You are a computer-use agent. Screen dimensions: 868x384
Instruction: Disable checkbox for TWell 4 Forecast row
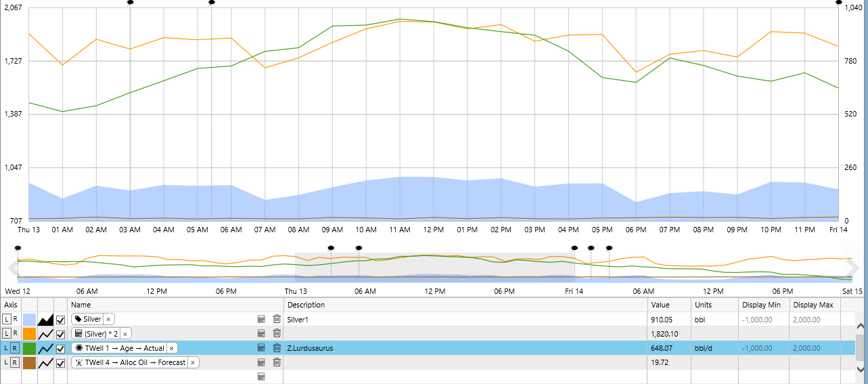(x=61, y=362)
